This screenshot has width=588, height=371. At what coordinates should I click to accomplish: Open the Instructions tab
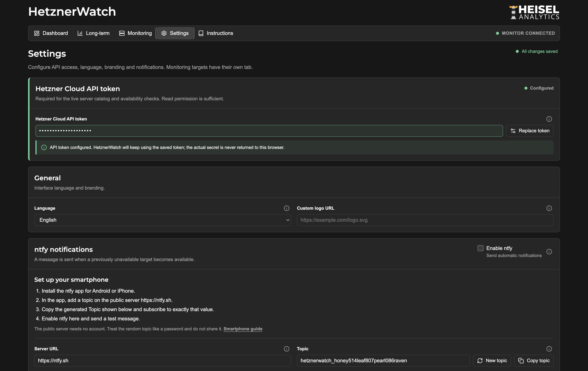[216, 33]
